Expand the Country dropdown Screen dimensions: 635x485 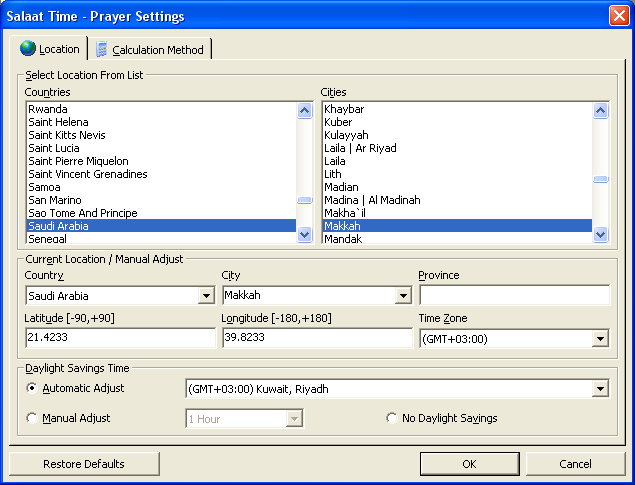tap(207, 296)
